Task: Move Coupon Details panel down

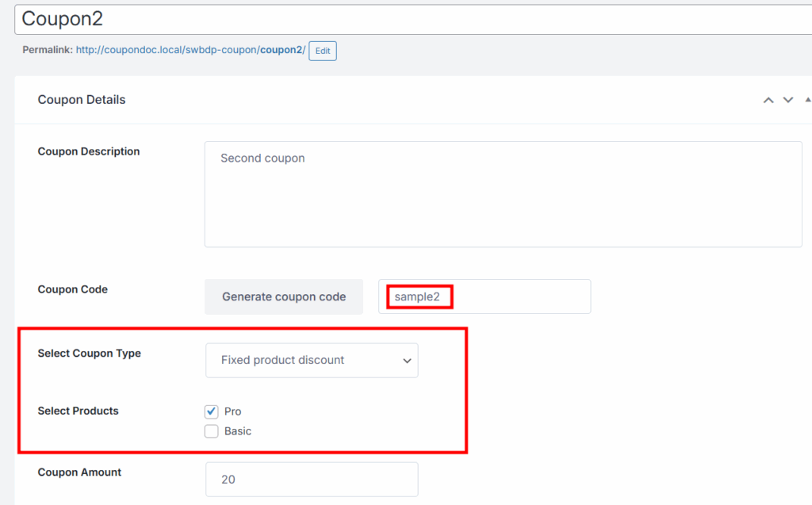Action: tap(788, 100)
